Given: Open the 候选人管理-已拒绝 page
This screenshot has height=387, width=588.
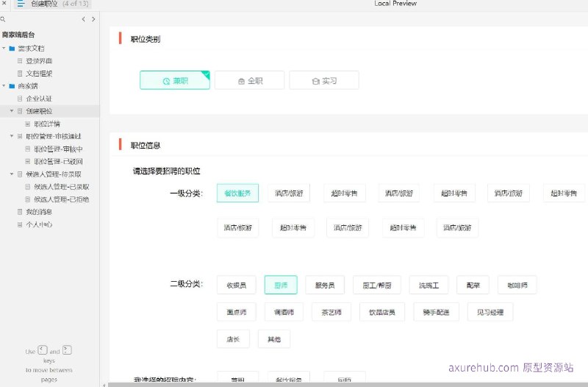Looking at the screenshot, I should tap(62, 199).
